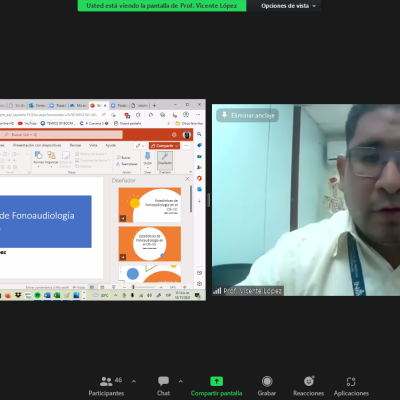
Task: Close the Diseñador pane
Action: click(x=187, y=179)
